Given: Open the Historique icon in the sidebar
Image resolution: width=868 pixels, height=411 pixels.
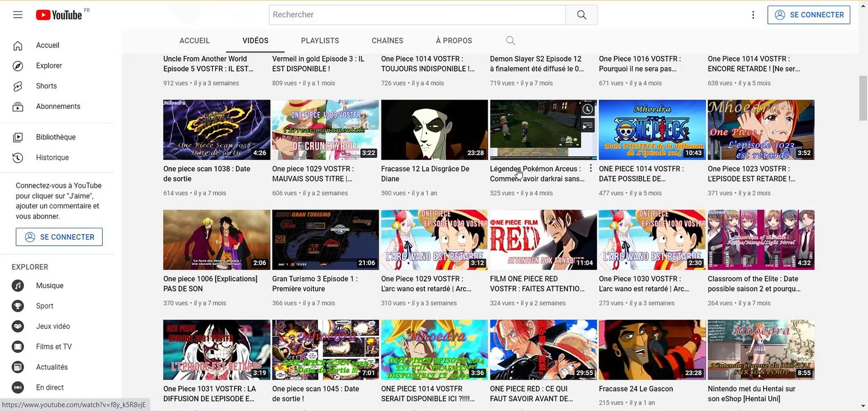Looking at the screenshot, I should coord(18,158).
